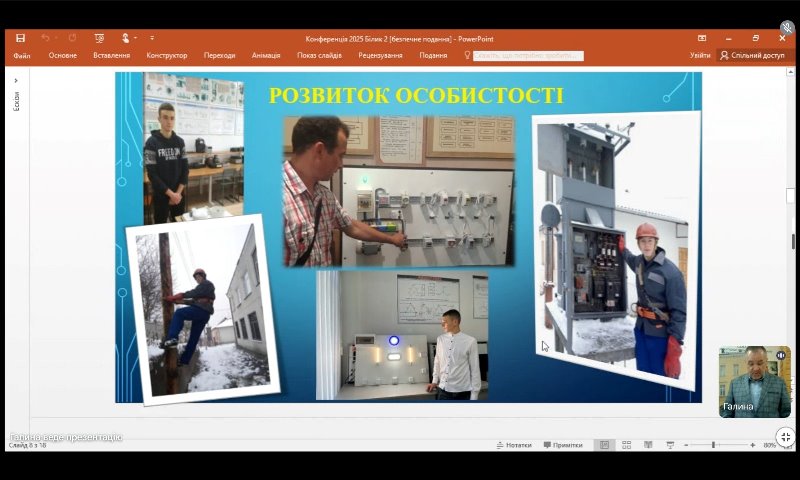Open dropdown arrow next to touch mode icon
800x480 pixels.
(135, 38)
